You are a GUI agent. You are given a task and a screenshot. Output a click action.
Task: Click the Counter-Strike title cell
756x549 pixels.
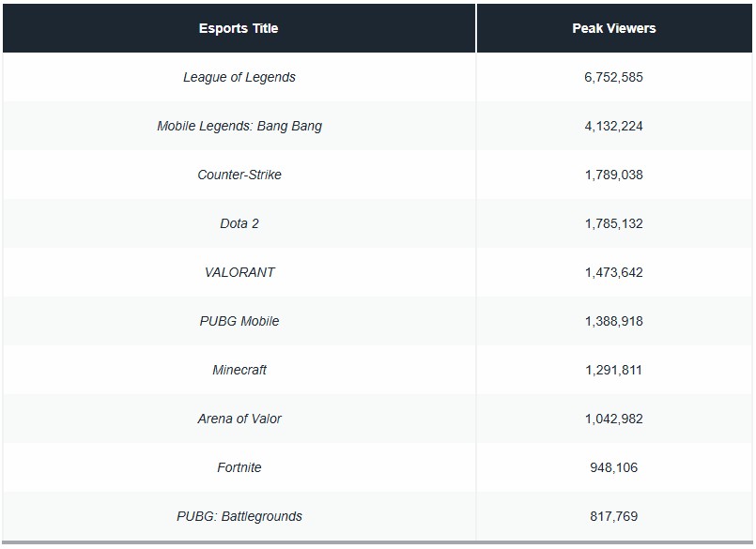pyautogui.click(x=239, y=175)
